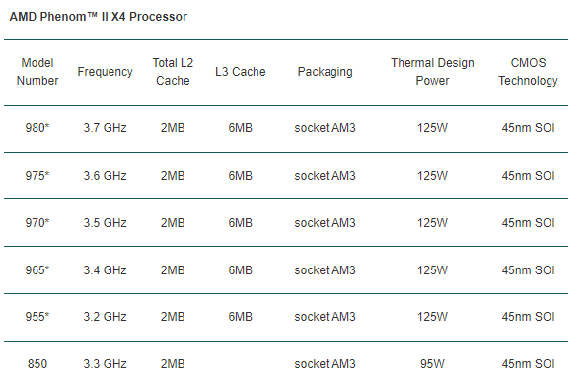Select 125W in the 970* row
The height and width of the screenshot is (384, 588).
432,223
